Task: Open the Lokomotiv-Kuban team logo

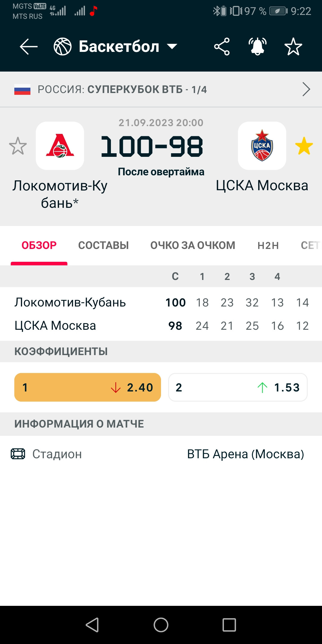Action: pos(60,146)
